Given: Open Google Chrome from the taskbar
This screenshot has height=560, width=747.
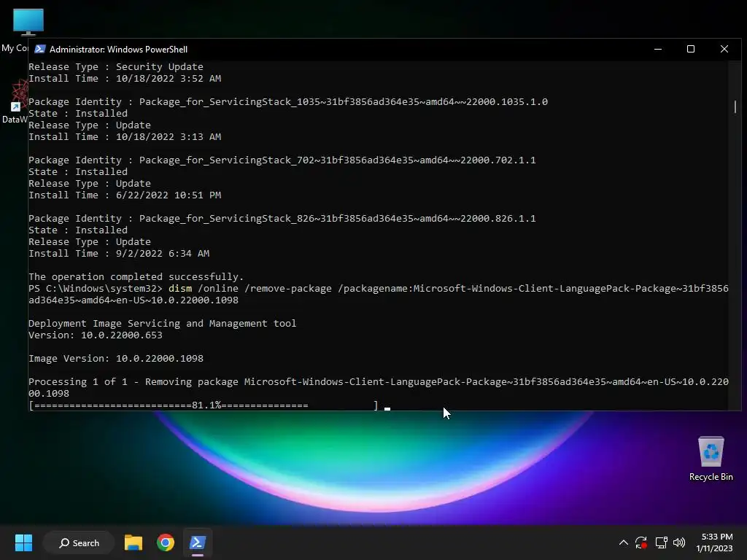Looking at the screenshot, I should [166, 542].
